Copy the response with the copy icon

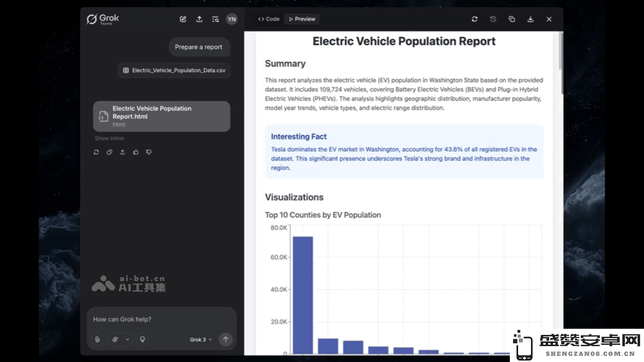[109, 152]
